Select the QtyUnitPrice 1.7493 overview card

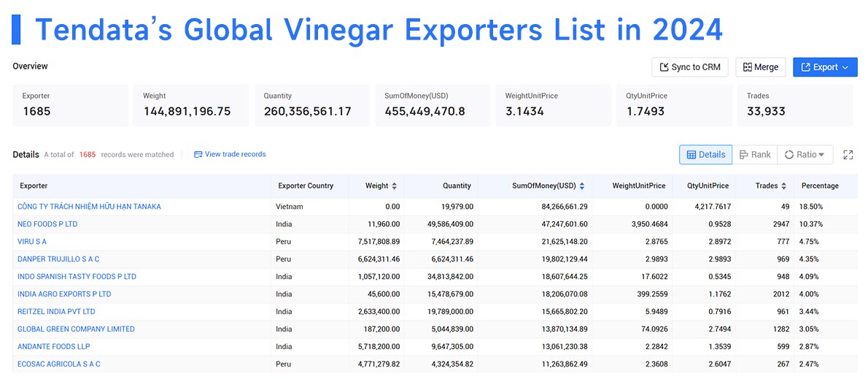tap(674, 105)
